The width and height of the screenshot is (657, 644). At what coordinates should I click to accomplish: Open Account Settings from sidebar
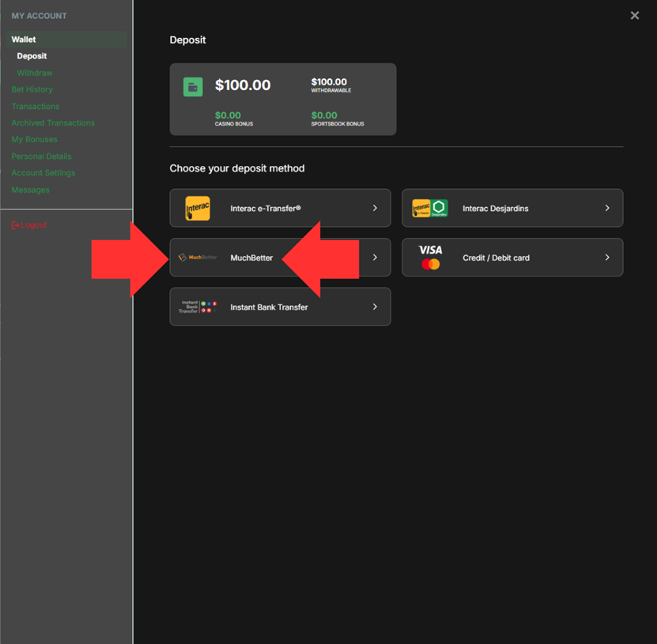pos(43,172)
